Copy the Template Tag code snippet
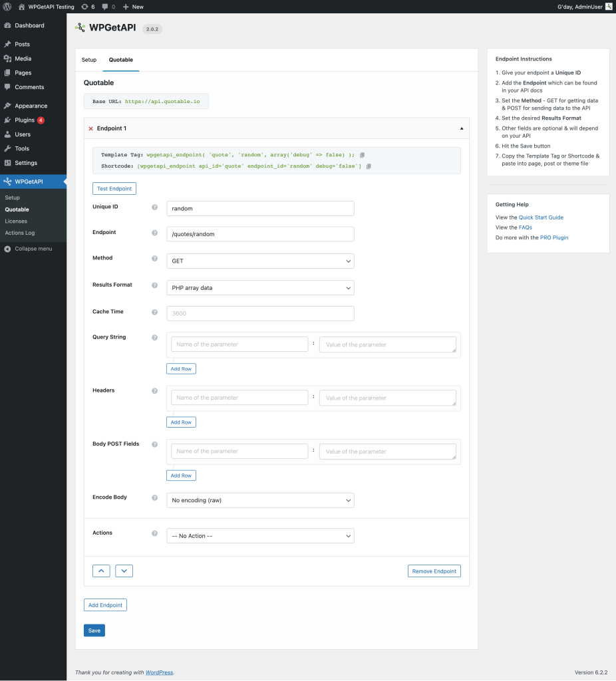Image resolution: width=616 pixels, height=681 pixels. 361,154
